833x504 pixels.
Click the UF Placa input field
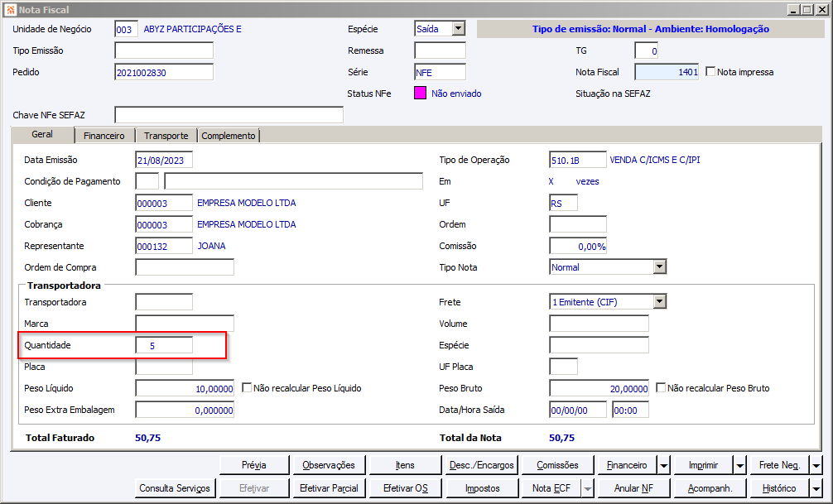(563, 367)
